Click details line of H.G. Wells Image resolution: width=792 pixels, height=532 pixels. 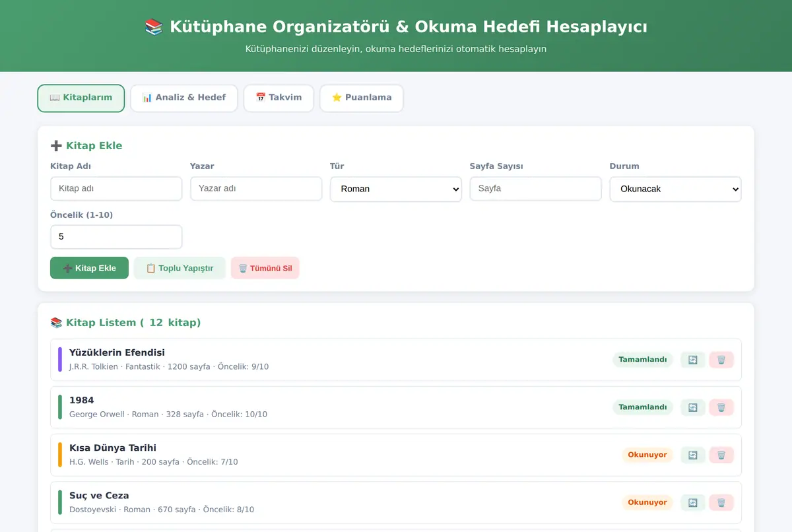[154, 462]
